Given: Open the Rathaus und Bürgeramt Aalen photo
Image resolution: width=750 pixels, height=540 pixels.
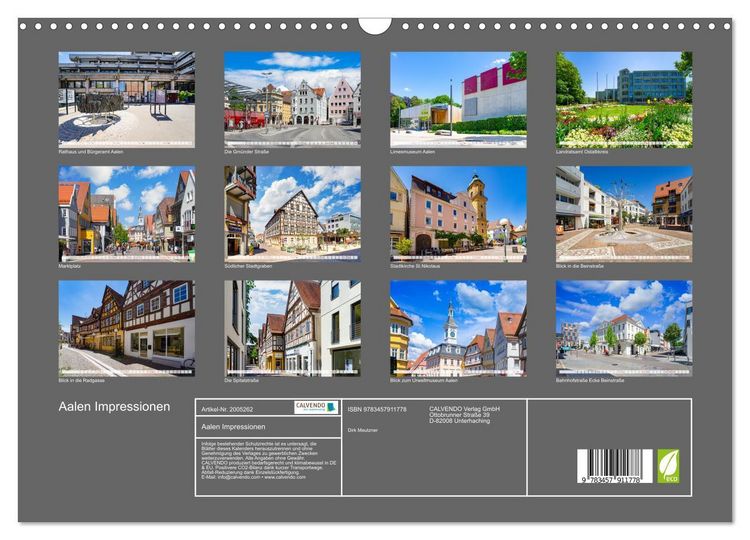Looking at the screenshot, I should pos(127,99).
